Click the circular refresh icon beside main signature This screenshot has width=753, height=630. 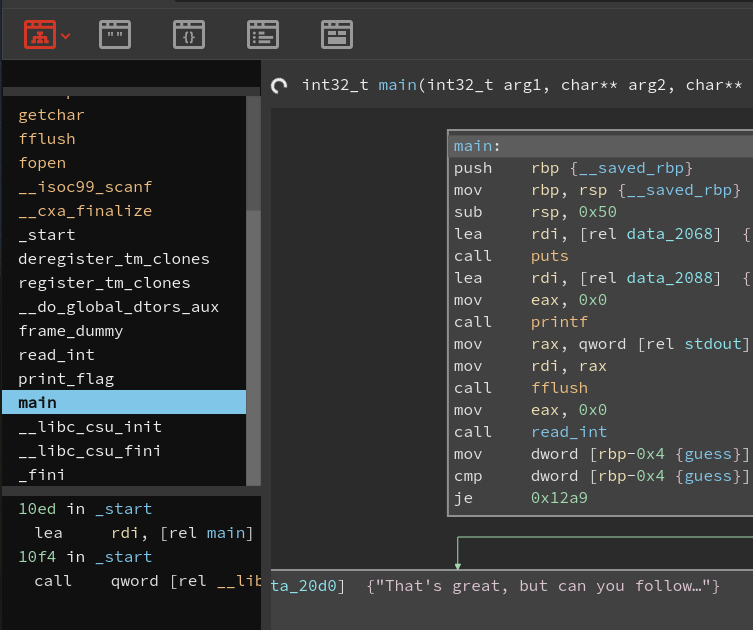point(279,85)
